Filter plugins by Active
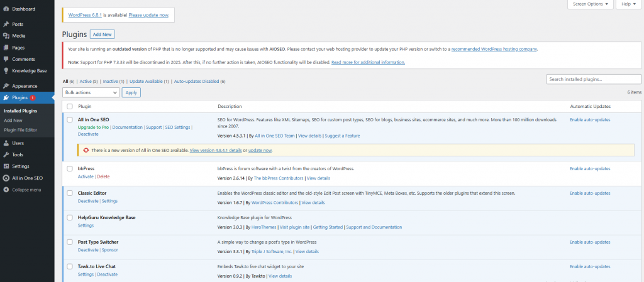The image size is (644, 282). [86, 82]
